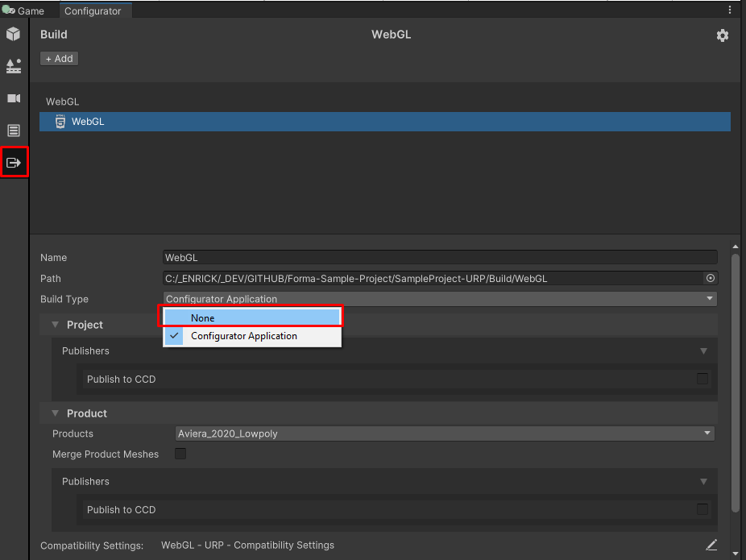Collapse the Project section
The height and width of the screenshot is (560, 746).
(55, 325)
